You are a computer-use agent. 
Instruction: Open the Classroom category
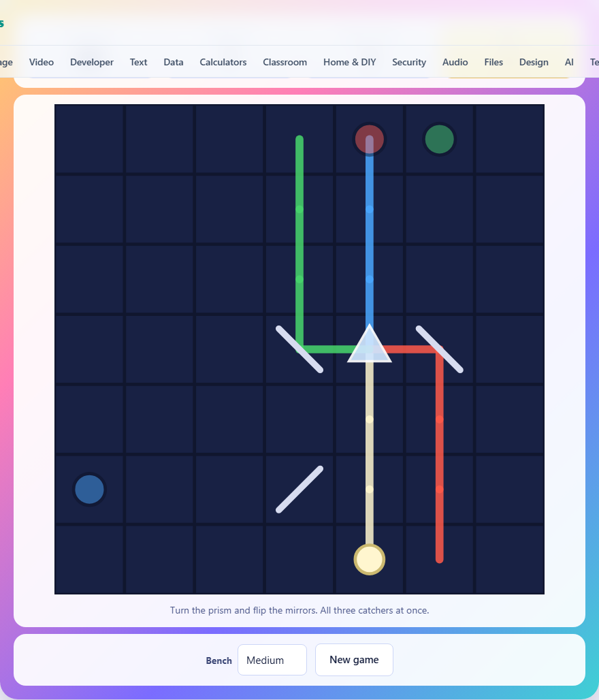tap(285, 62)
